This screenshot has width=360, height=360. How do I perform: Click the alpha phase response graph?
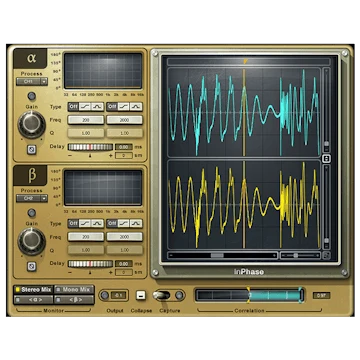[x=103, y=70]
